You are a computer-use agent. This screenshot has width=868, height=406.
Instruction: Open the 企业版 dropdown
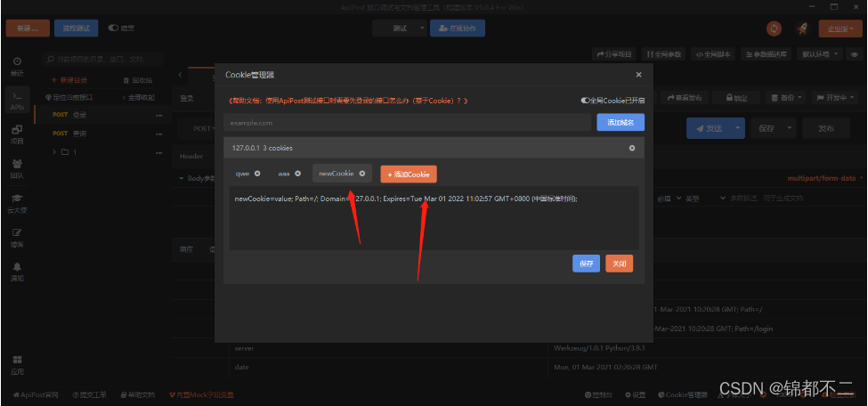click(x=841, y=28)
